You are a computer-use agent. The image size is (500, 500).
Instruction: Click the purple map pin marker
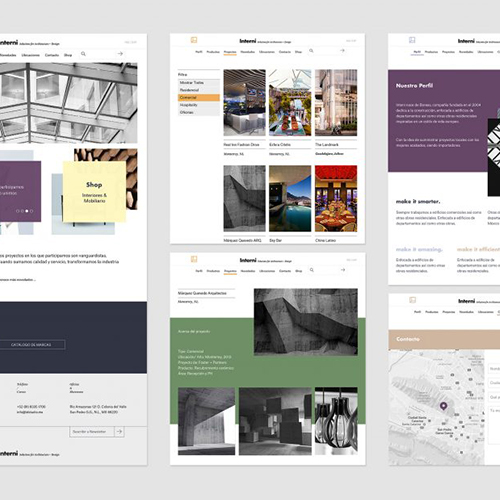[443, 406]
